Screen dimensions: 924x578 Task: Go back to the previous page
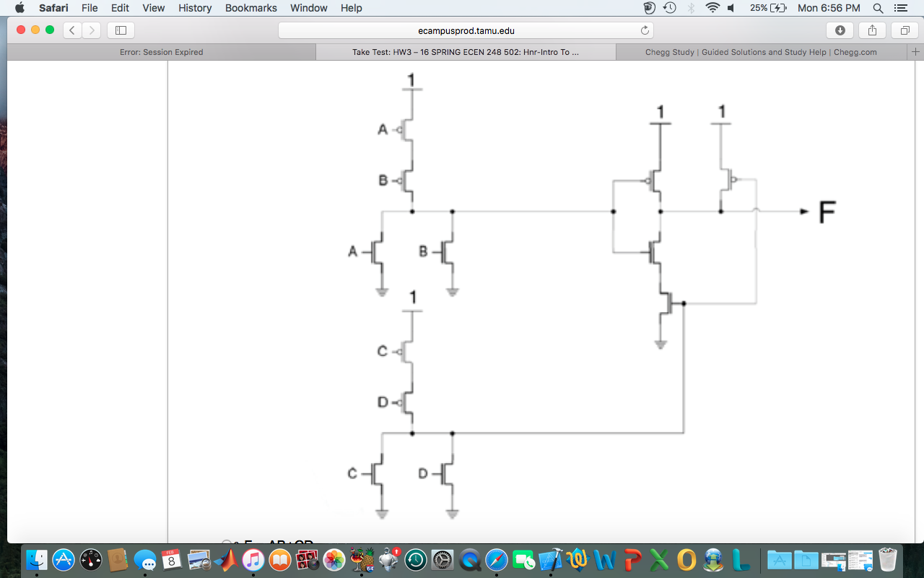coord(71,30)
